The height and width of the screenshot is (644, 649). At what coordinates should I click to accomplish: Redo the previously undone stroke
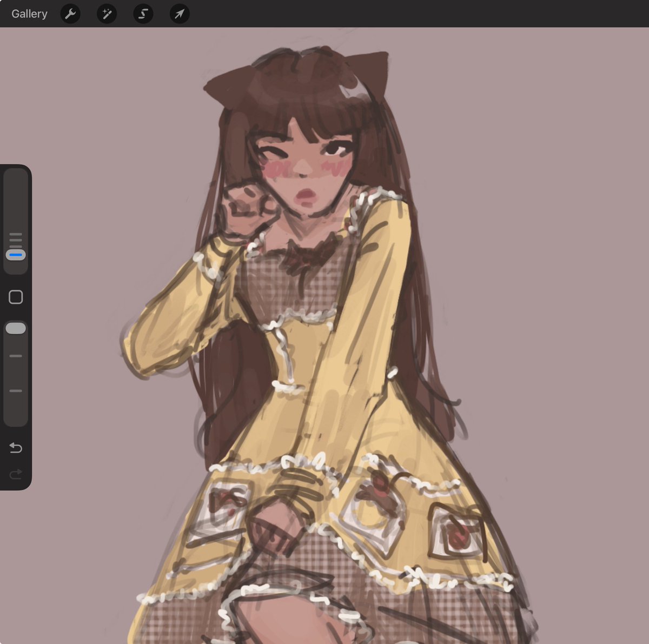tap(16, 474)
